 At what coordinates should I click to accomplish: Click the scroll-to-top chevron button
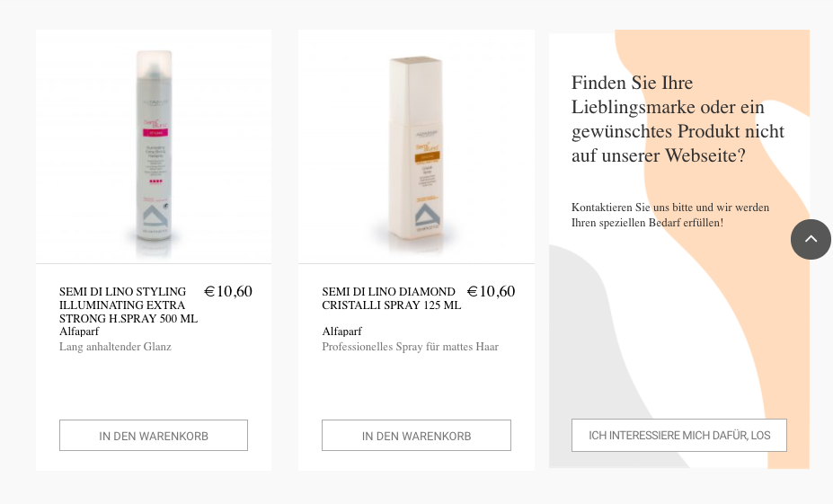coord(811,239)
